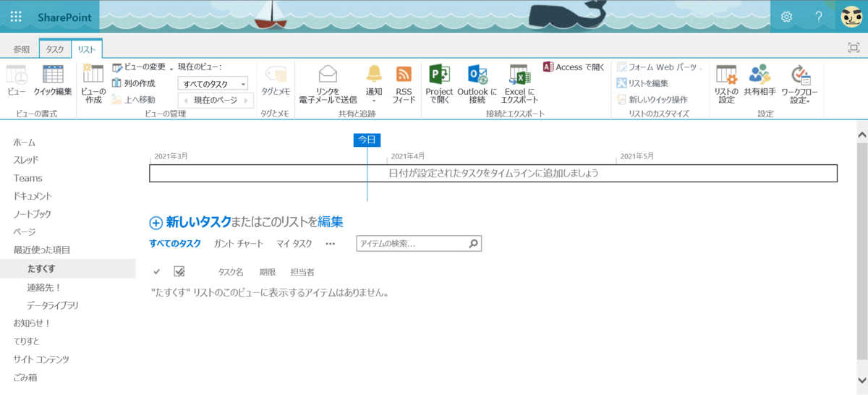Screen dimensions: 868x395
Task: Click 上へ移動 in ribbon
Action: point(134,100)
